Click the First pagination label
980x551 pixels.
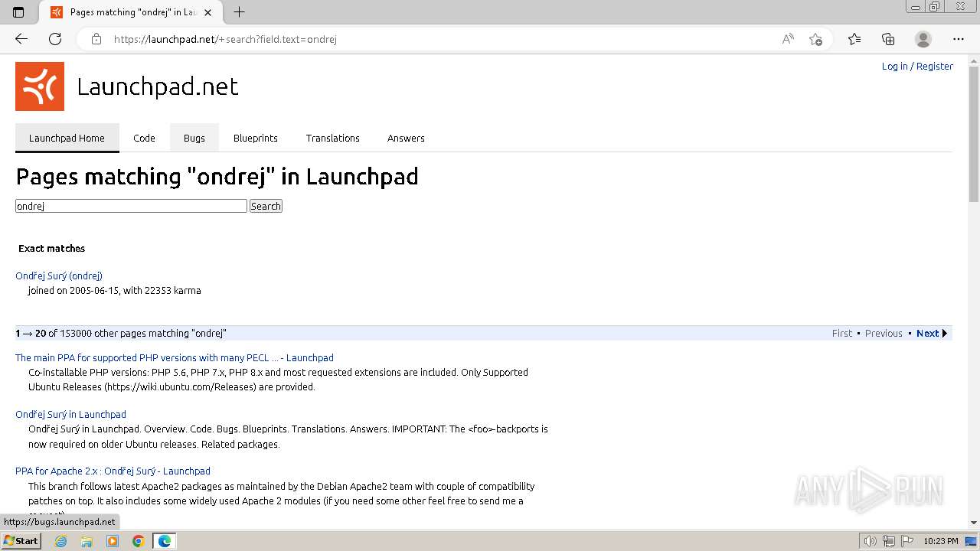(842, 334)
